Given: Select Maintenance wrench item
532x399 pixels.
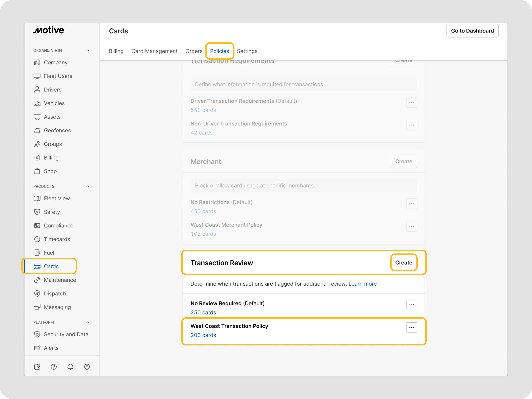Looking at the screenshot, I should [x=60, y=280].
